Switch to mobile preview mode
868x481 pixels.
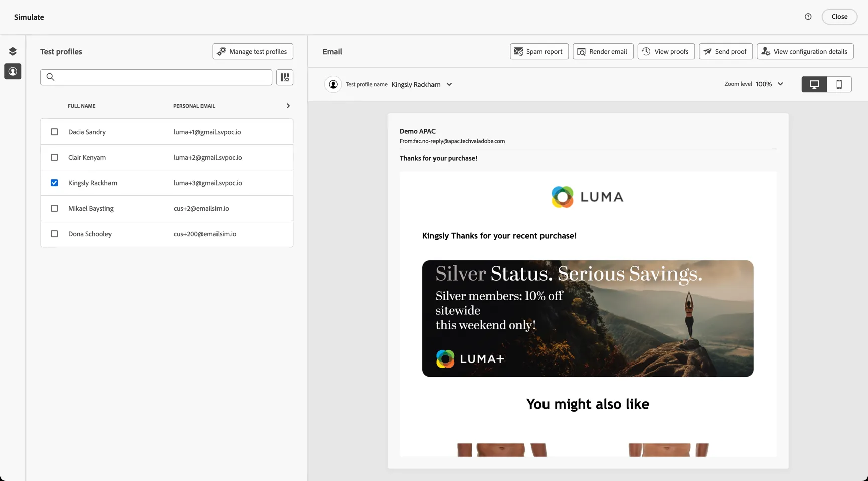(x=839, y=84)
